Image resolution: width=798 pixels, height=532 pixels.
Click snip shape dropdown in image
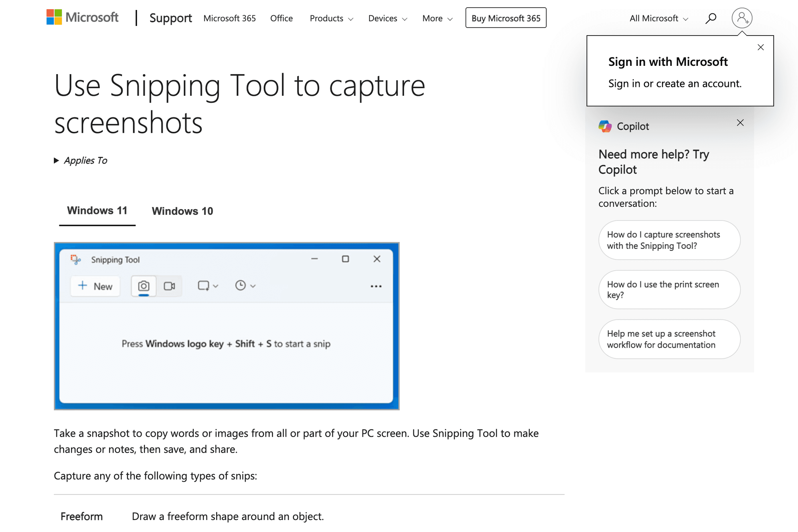208,286
